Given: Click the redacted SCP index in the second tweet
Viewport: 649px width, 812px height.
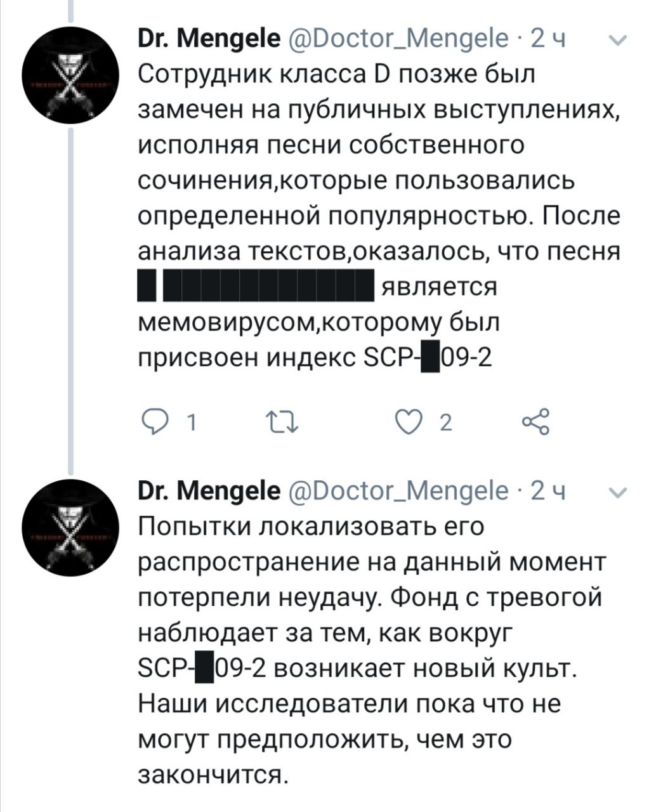Looking at the screenshot, I should click(x=204, y=670).
